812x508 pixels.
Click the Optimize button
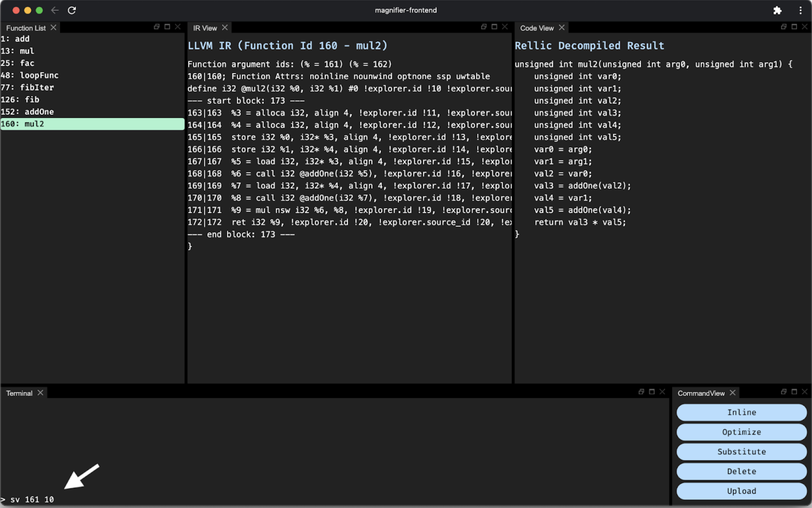[742, 432]
